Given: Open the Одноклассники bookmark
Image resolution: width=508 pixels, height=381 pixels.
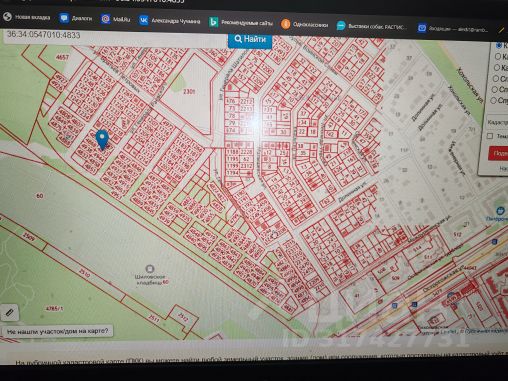Looking at the screenshot, I should pos(305,24).
